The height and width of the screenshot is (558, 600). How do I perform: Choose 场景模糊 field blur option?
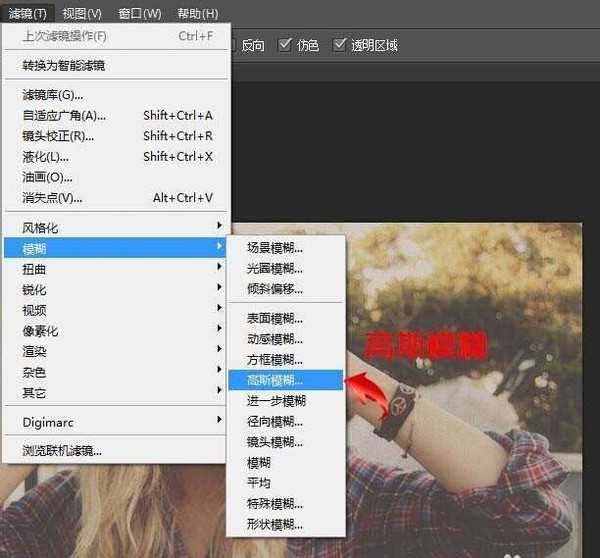[x=274, y=248]
